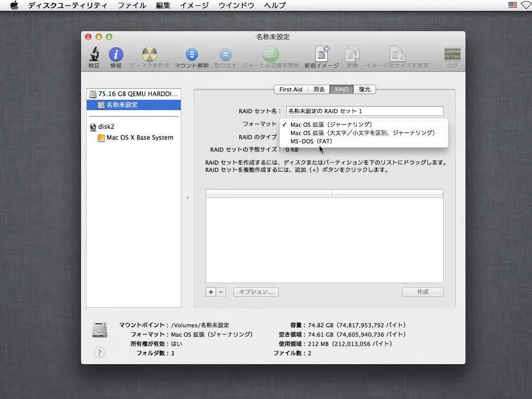The image size is (532, 399).
Task: Click the remove (−) RAID set button
Action: click(221, 292)
